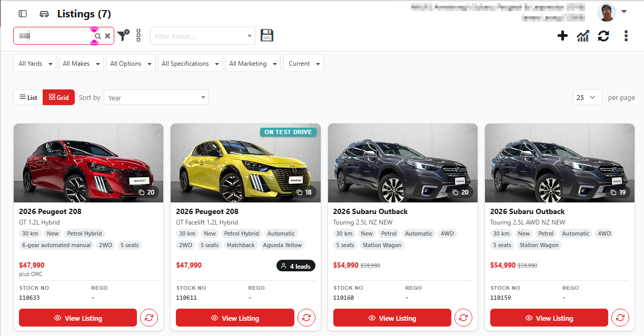
Task: Open the add filter funnel icon
Action: pyautogui.click(x=123, y=35)
